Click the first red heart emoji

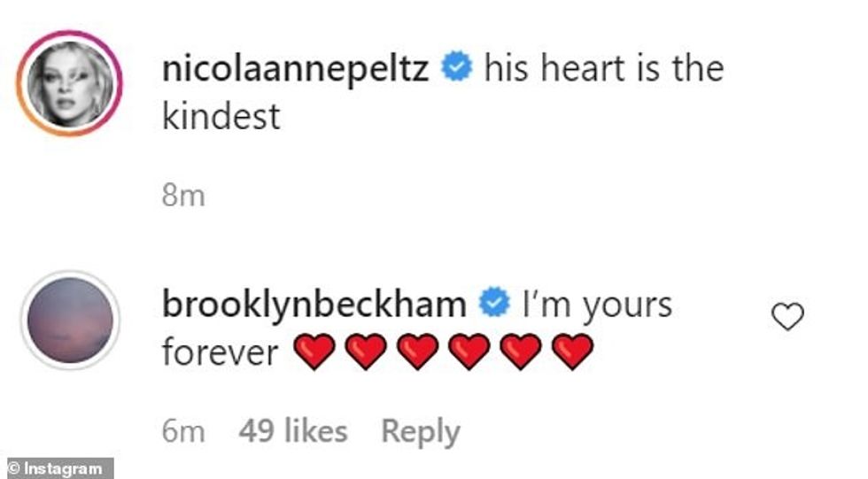tap(313, 353)
